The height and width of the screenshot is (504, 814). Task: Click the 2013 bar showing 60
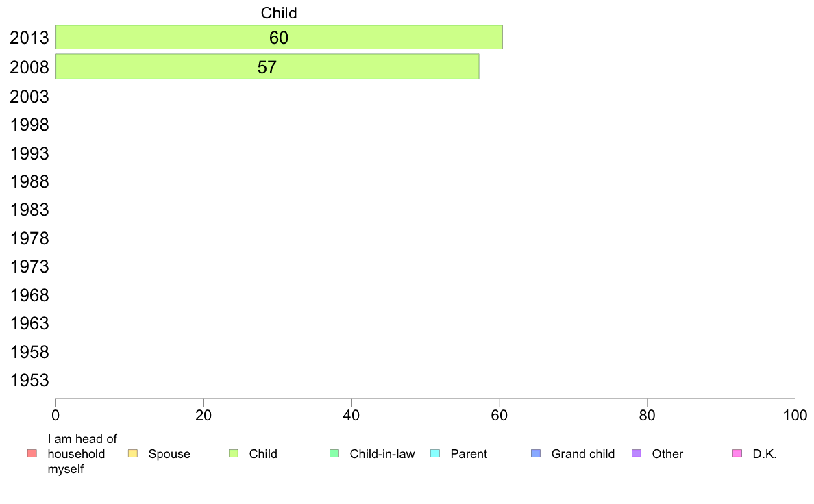tap(279, 38)
